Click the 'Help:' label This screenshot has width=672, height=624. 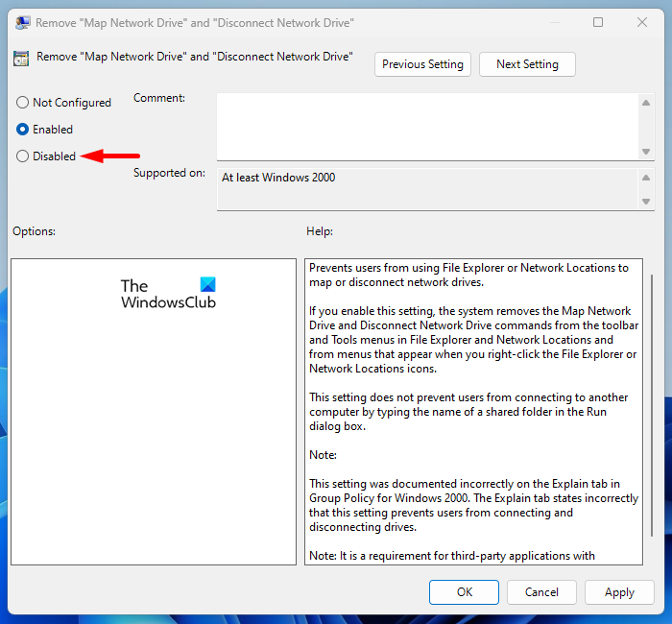(x=320, y=231)
